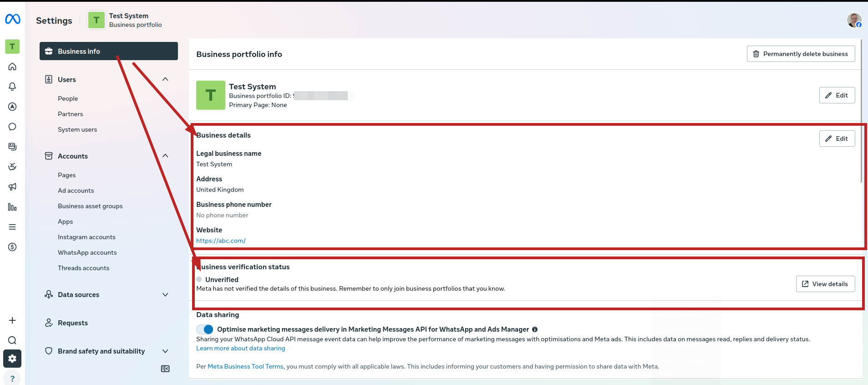Click the dollar billing icon
The height and width of the screenshot is (385, 868).
click(x=12, y=247)
